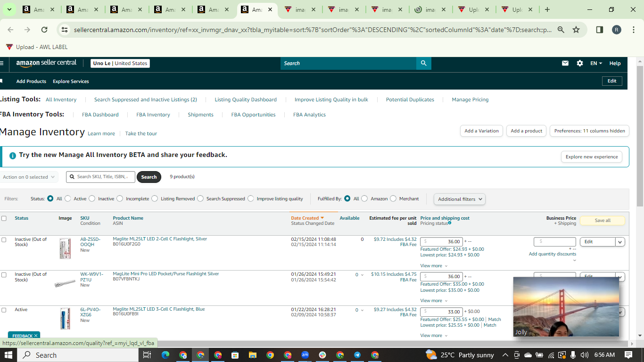The width and height of the screenshot is (644, 362).
Task: Open the EN language dropdown
Action: 596,63
